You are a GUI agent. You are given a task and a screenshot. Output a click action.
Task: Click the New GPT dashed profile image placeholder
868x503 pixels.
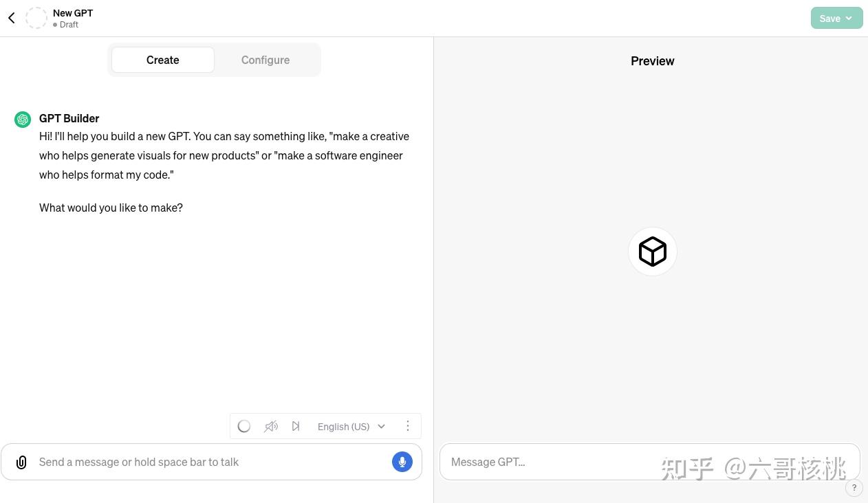36,18
